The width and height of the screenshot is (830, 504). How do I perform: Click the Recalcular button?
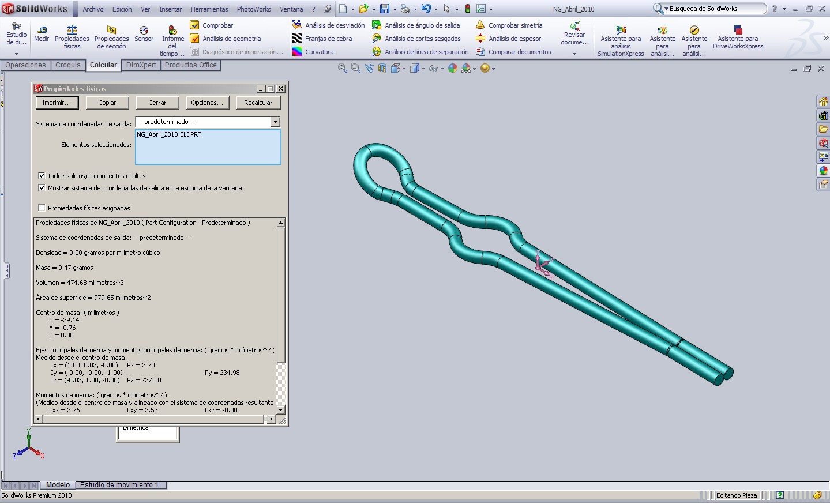[258, 103]
